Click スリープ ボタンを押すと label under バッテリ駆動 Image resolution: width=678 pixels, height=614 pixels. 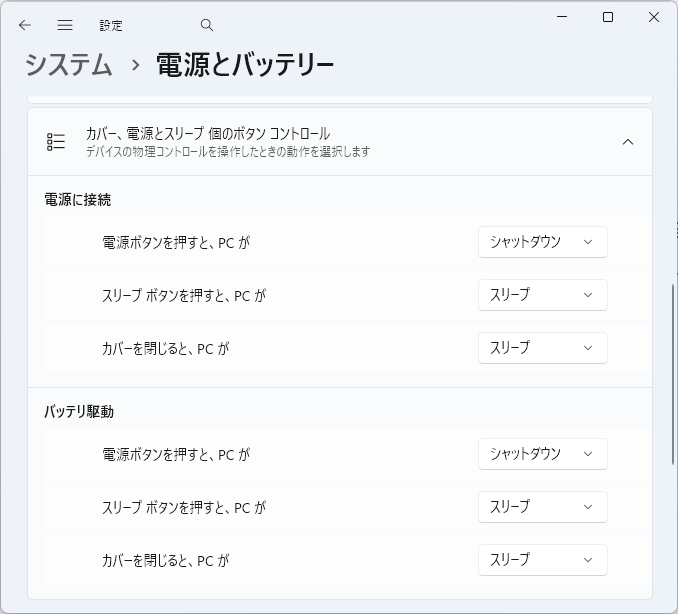click(x=184, y=507)
